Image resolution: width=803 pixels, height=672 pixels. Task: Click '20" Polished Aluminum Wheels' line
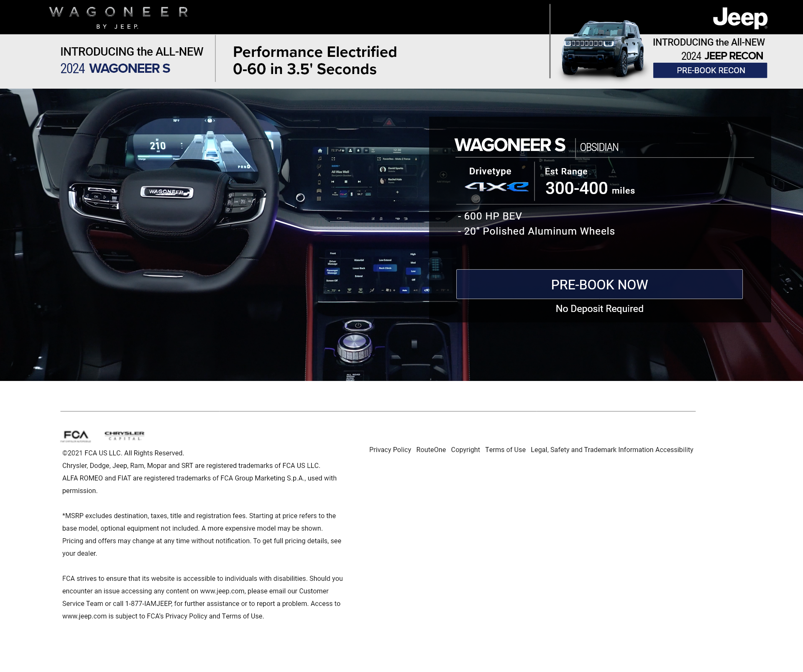536,231
